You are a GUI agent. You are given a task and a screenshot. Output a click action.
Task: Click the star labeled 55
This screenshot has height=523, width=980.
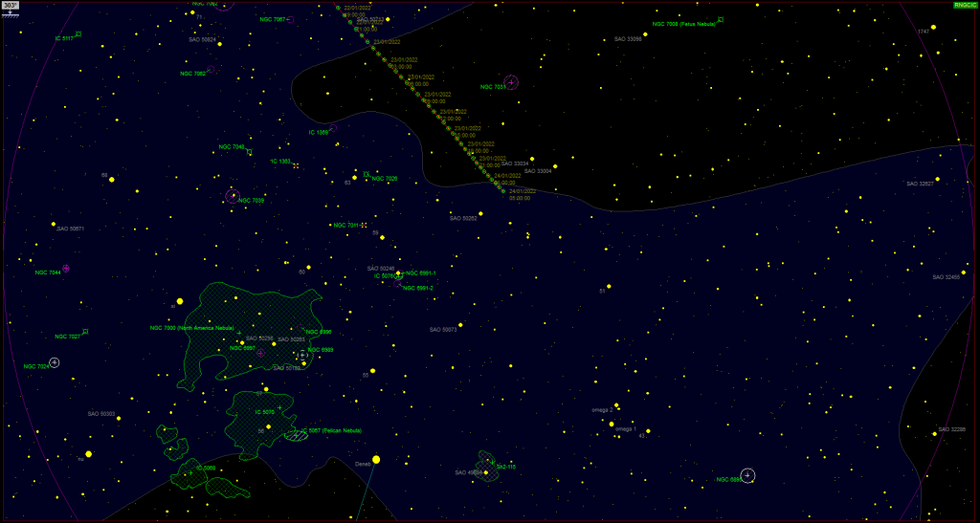(x=372, y=371)
